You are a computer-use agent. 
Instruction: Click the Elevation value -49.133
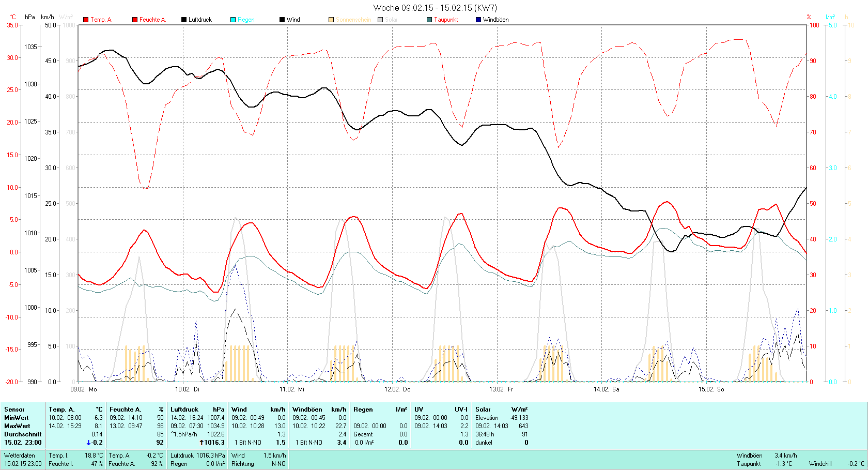click(519, 418)
